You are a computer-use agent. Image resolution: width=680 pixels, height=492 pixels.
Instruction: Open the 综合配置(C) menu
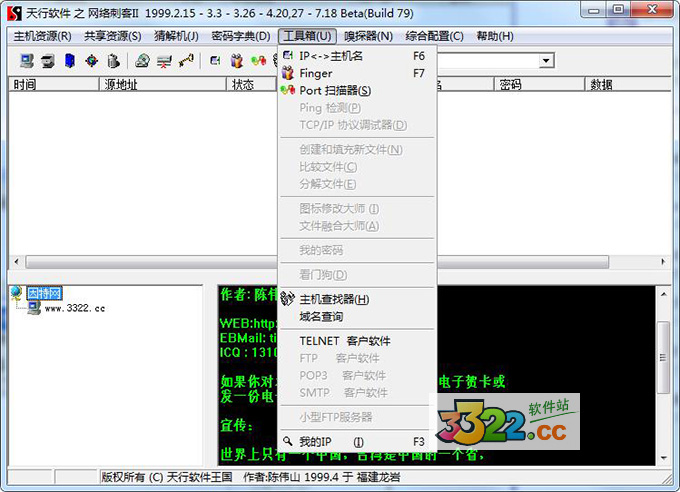click(435, 36)
